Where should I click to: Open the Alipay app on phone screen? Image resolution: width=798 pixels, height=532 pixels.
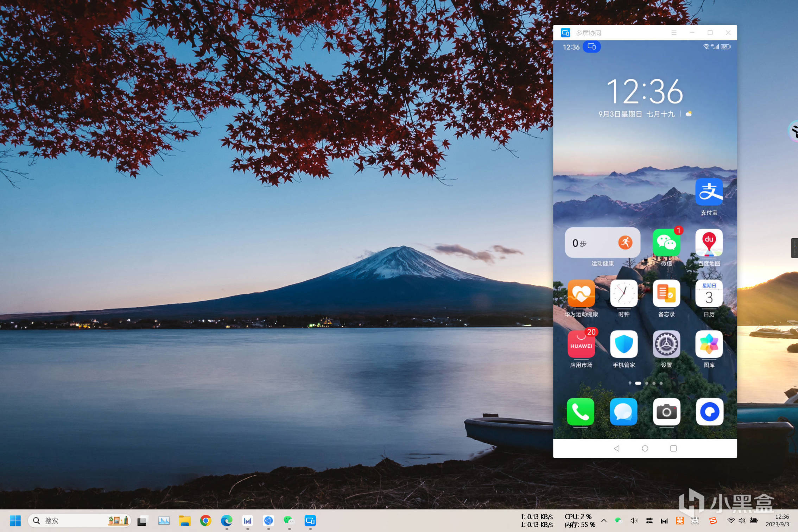pyautogui.click(x=709, y=192)
